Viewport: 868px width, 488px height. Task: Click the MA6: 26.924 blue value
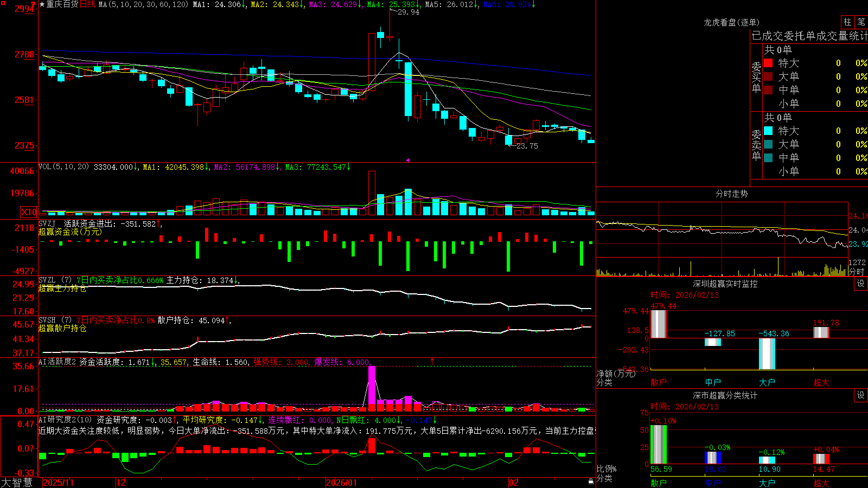pos(509,4)
